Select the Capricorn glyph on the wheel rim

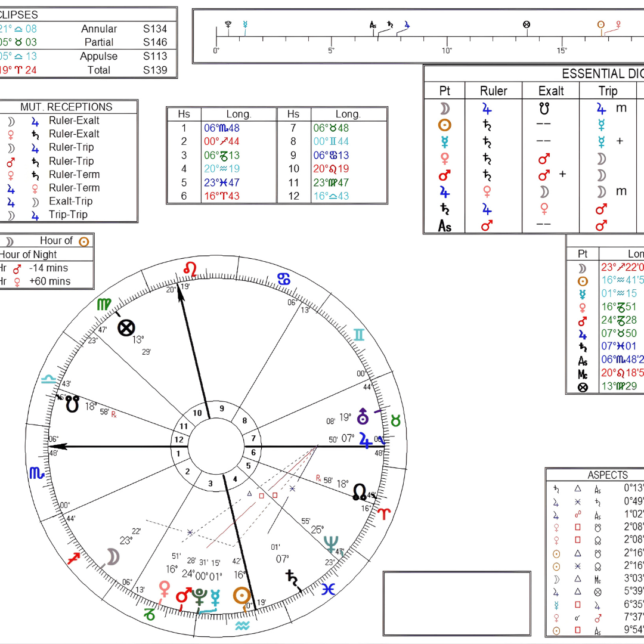pos(150,614)
